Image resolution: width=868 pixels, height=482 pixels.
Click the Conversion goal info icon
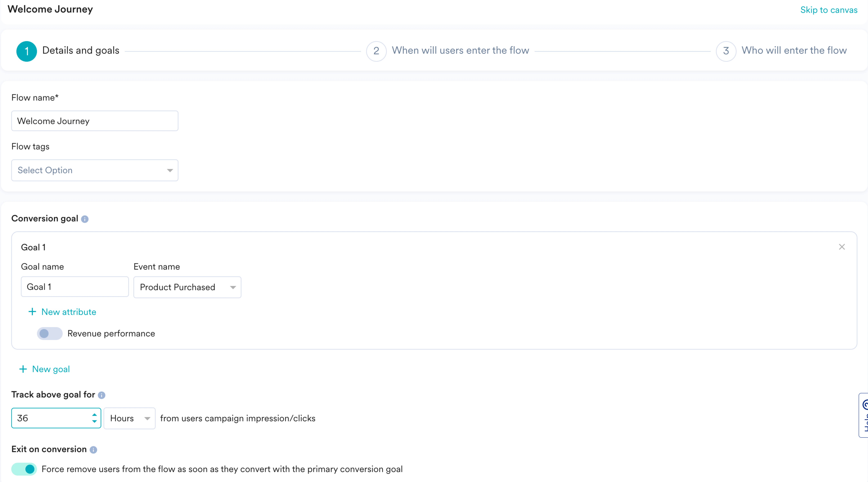(85, 219)
